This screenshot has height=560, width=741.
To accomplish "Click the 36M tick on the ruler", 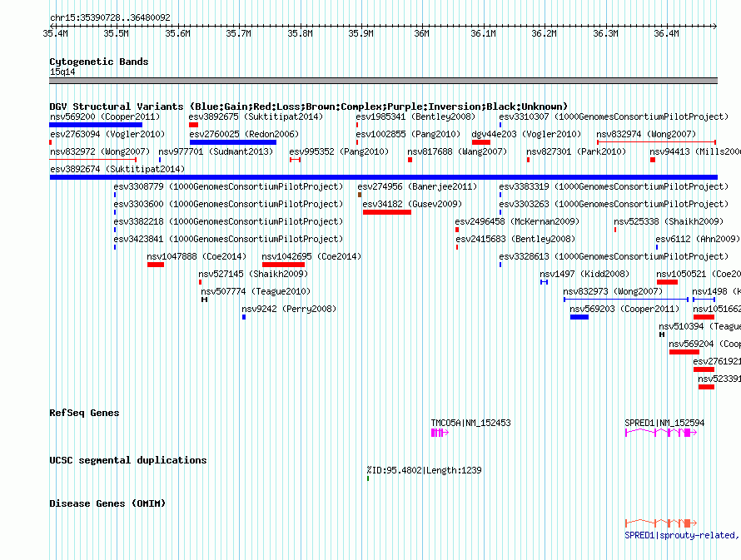I will [x=421, y=33].
